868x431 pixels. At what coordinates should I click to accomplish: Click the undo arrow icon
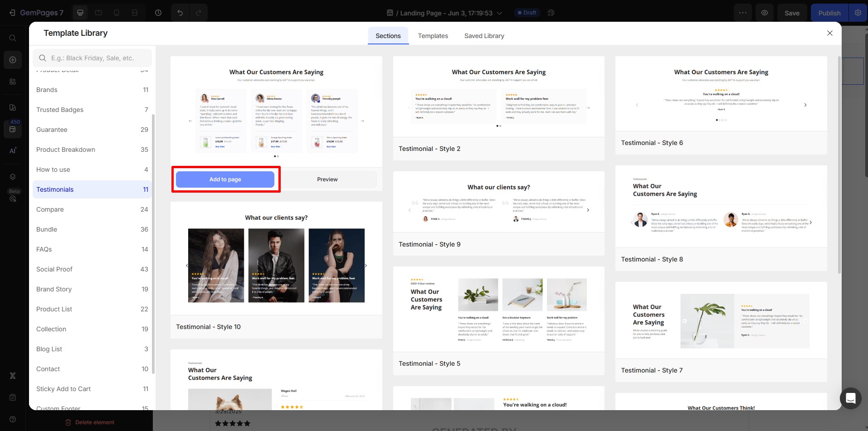coord(180,13)
